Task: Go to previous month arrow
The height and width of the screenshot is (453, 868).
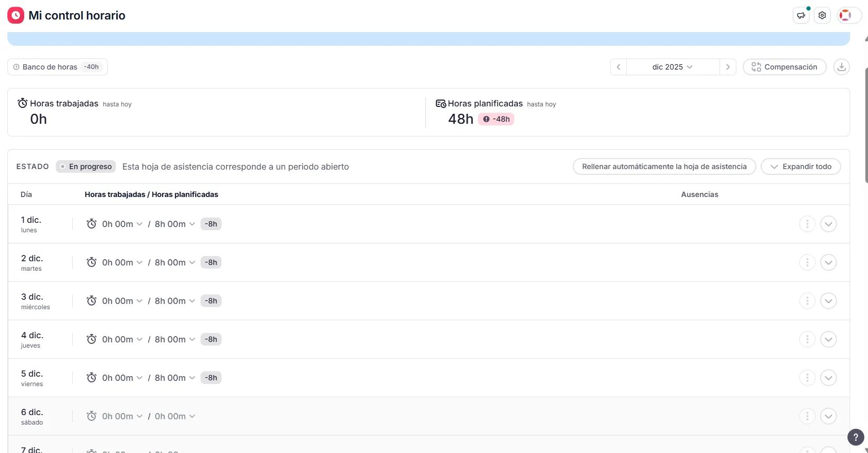Action: [618, 67]
